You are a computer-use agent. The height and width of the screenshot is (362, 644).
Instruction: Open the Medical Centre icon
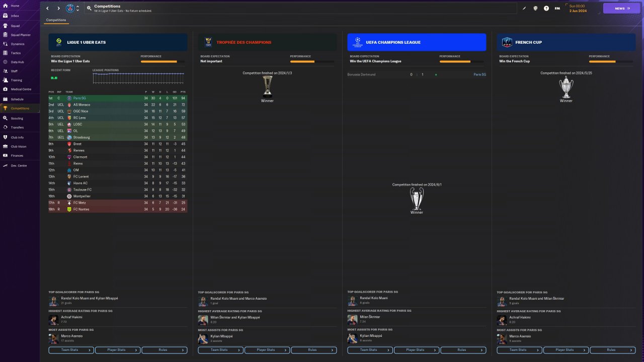(5, 89)
